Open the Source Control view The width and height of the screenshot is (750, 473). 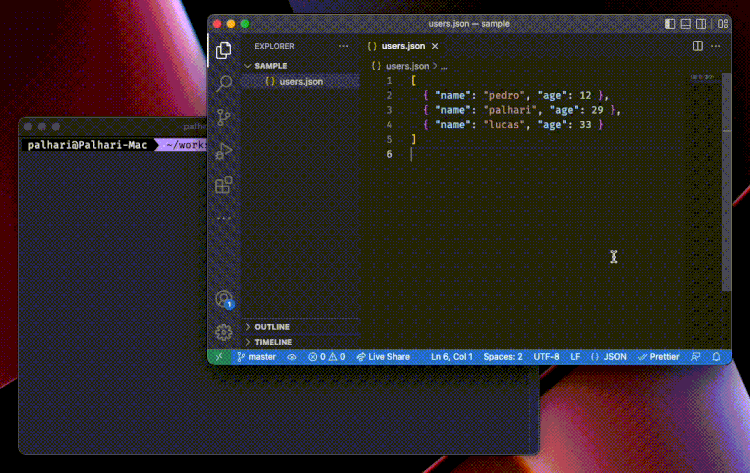click(223, 118)
